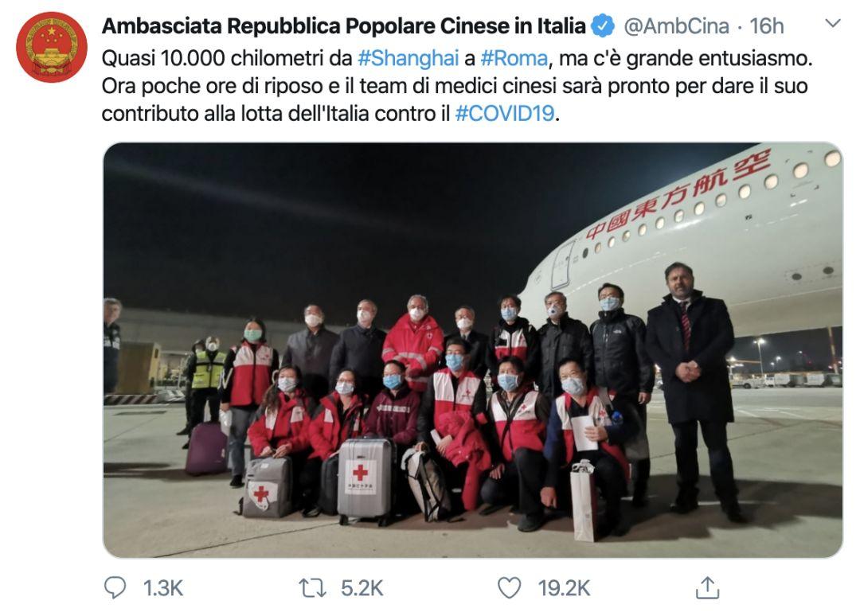The image size is (860, 616).
Task: Click the tweet text body paragraph
Action: click(457, 86)
